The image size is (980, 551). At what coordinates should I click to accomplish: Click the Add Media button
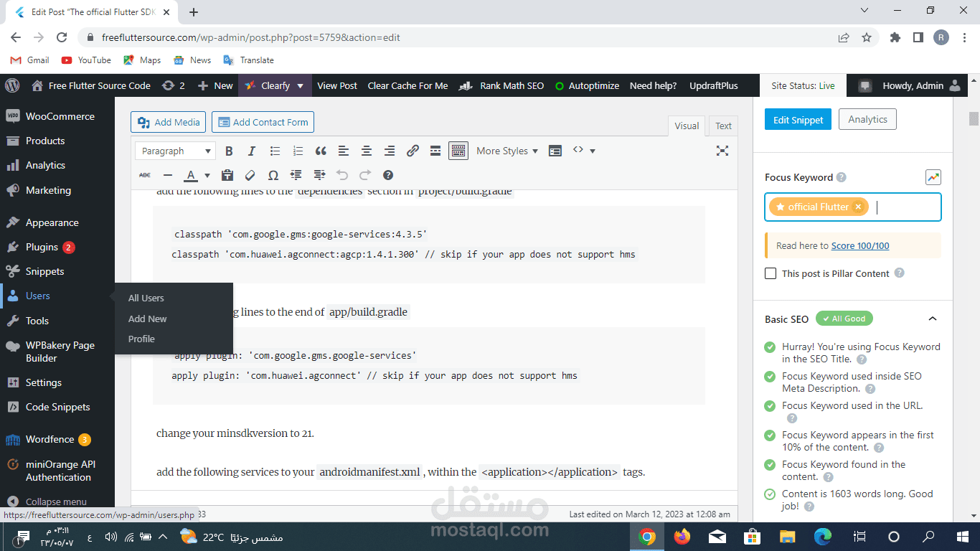(169, 122)
